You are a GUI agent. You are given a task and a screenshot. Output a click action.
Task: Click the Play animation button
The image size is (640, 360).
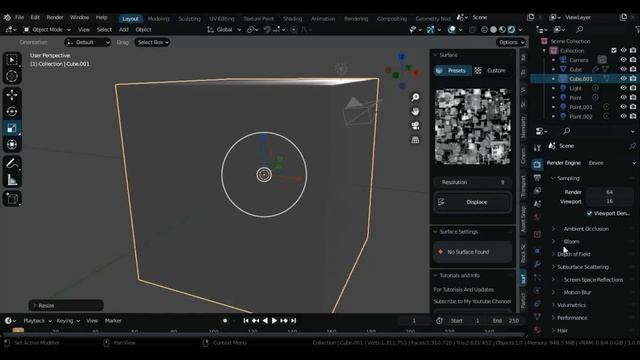(274, 321)
